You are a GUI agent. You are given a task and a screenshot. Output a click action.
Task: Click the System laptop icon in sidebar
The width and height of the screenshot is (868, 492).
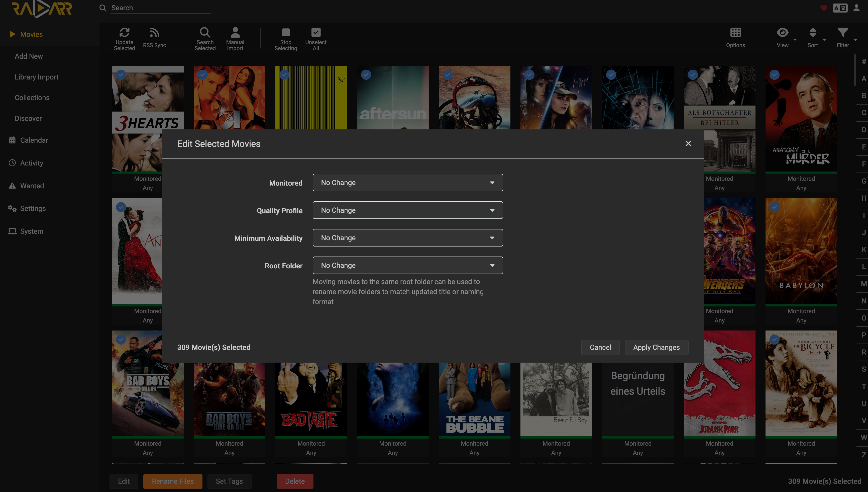12,231
